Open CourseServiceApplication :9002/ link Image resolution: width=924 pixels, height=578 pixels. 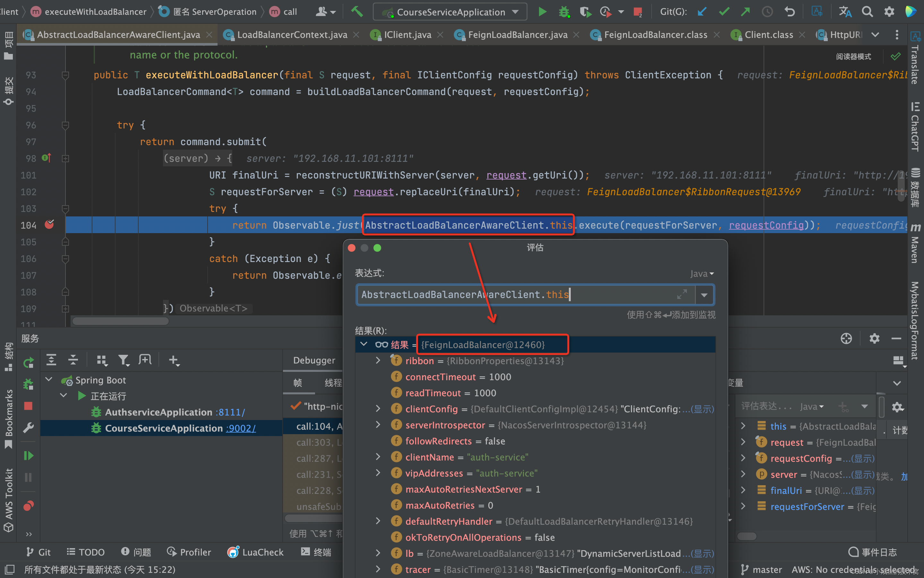241,428
